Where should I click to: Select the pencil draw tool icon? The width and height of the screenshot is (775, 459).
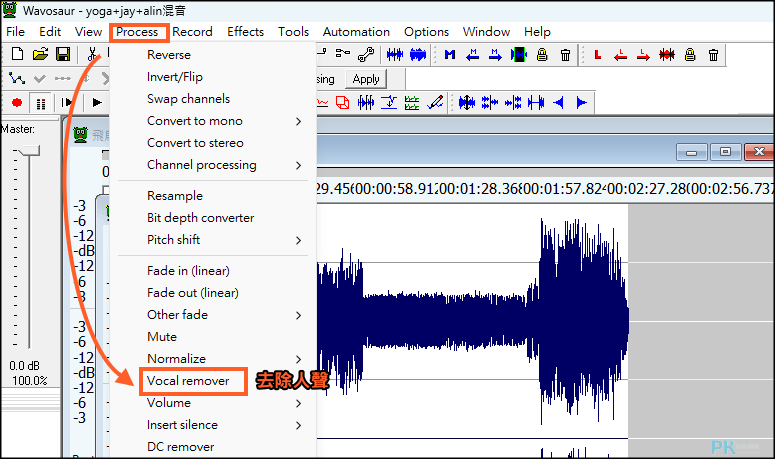tap(435, 102)
